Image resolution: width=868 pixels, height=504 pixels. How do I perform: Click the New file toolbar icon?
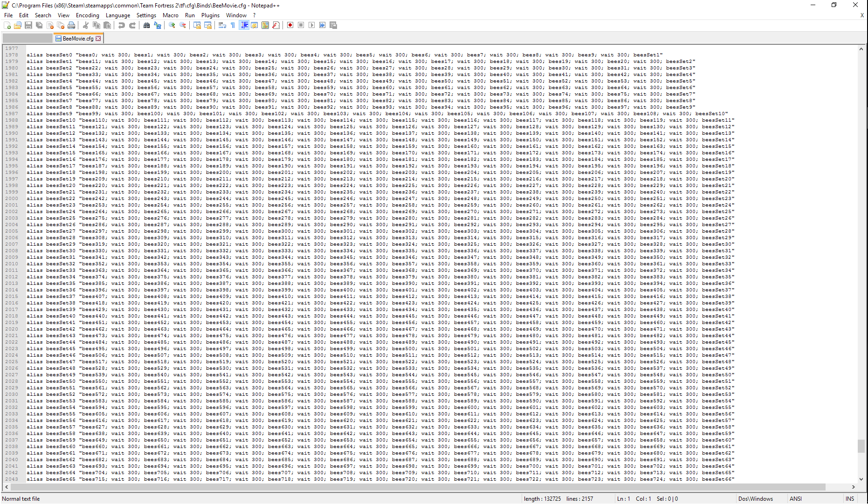[7, 25]
